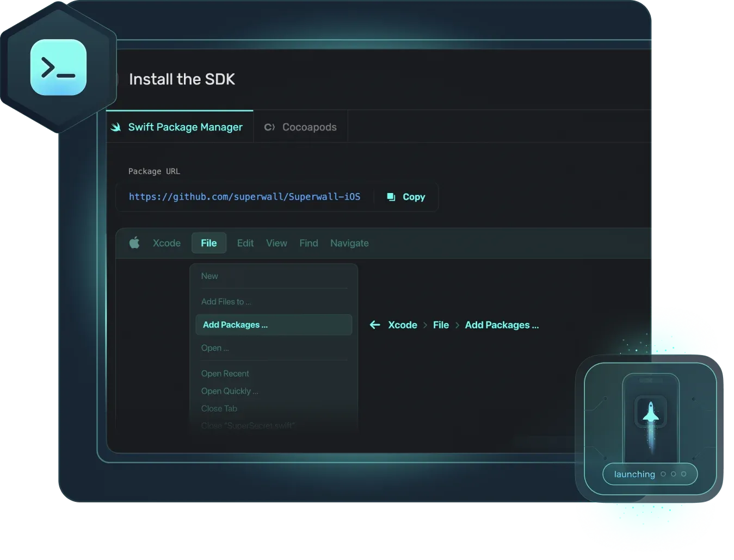The height and width of the screenshot is (560, 734).
Task: Click the Swift bird logo icon
Action: point(116,127)
